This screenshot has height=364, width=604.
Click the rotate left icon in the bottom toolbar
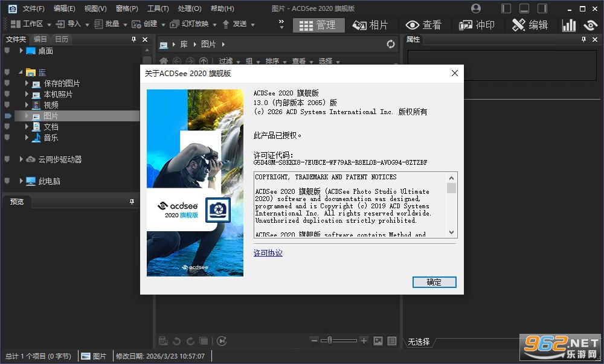177,341
